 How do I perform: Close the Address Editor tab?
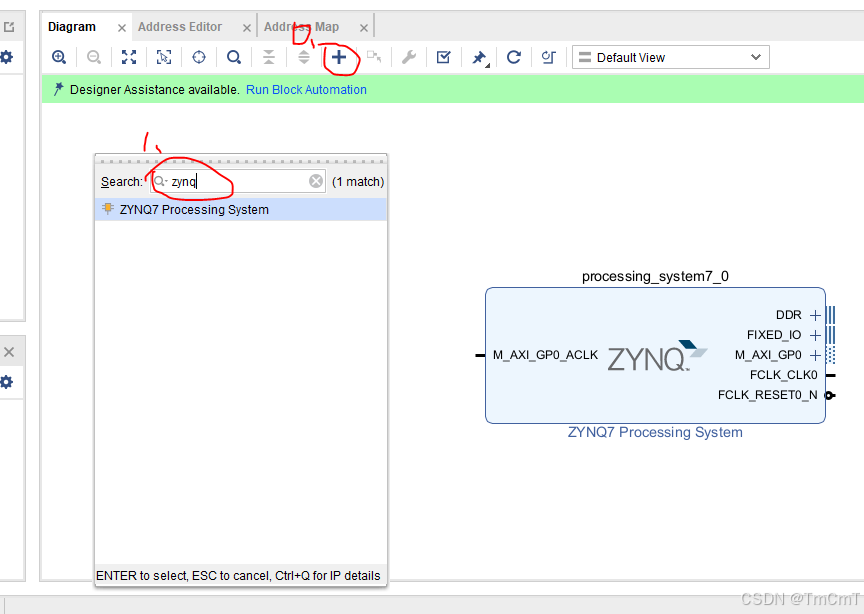(x=247, y=28)
